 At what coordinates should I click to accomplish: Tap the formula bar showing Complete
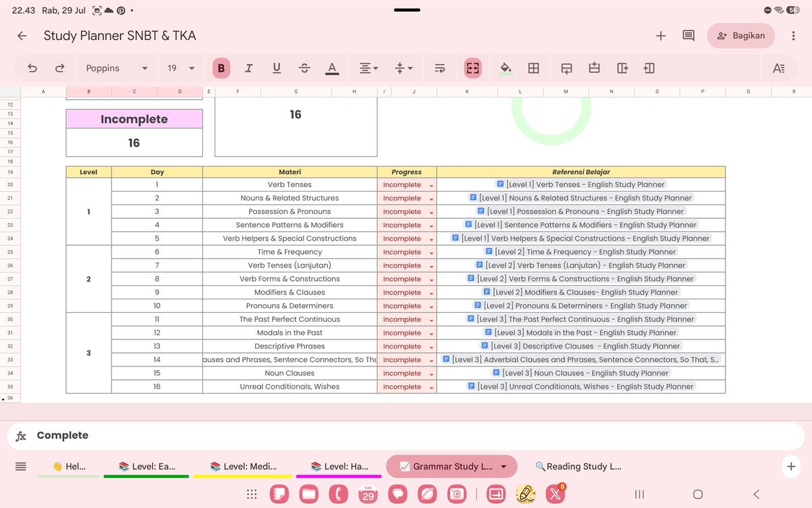click(x=406, y=436)
